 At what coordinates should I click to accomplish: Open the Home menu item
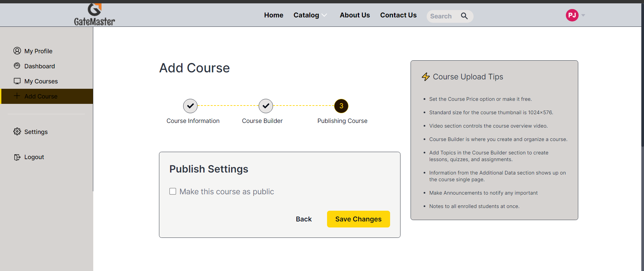pyautogui.click(x=273, y=15)
